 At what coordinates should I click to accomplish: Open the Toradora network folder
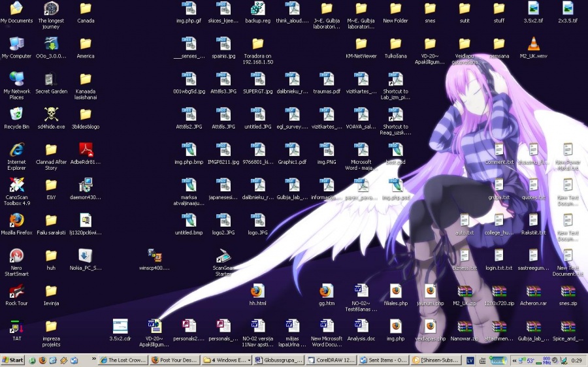point(257,50)
